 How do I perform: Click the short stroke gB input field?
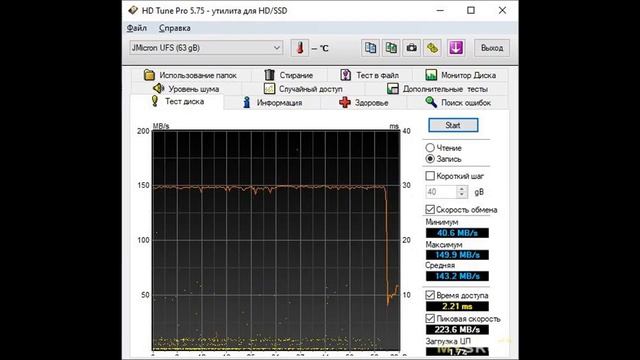click(x=441, y=192)
